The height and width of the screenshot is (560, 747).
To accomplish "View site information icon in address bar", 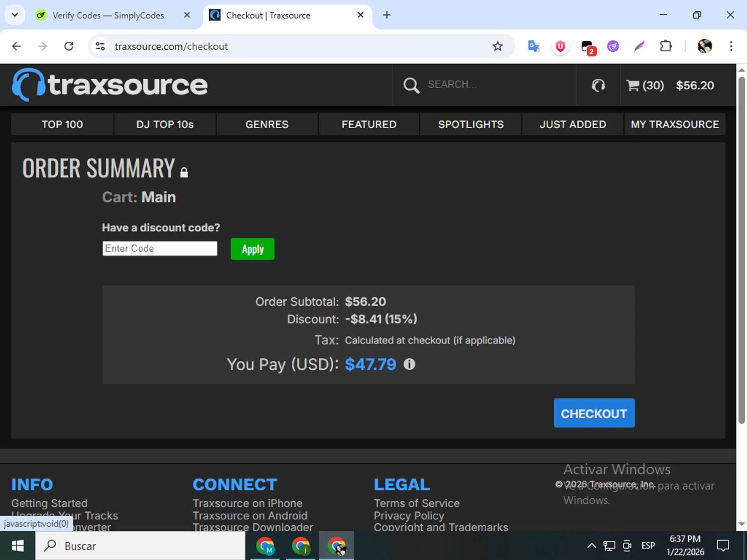I will (x=100, y=46).
